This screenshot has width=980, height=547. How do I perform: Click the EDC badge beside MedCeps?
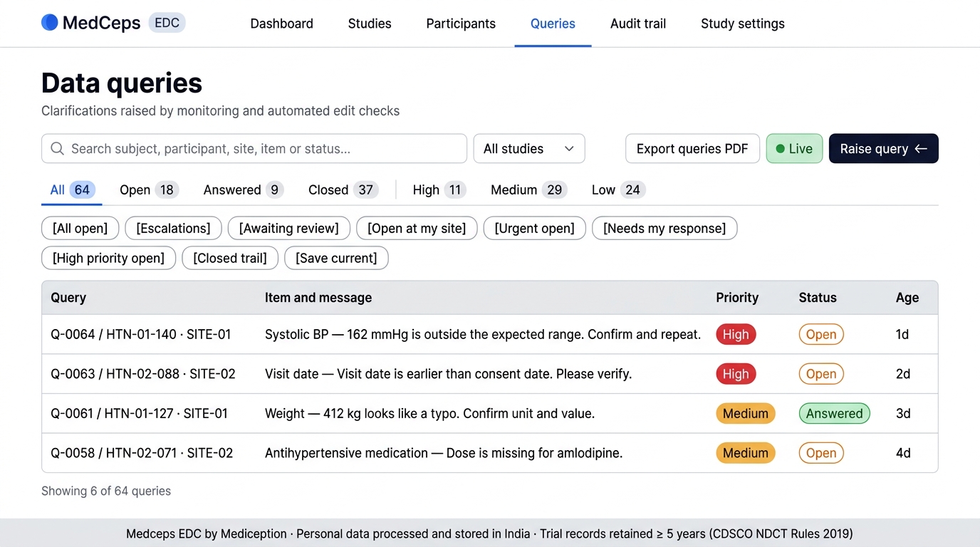(167, 23)
